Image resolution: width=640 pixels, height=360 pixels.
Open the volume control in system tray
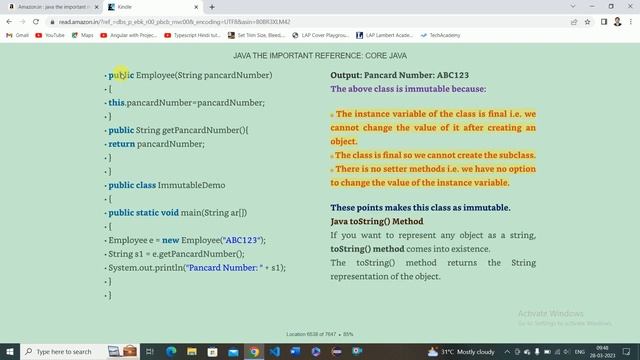tap(566, 351)
